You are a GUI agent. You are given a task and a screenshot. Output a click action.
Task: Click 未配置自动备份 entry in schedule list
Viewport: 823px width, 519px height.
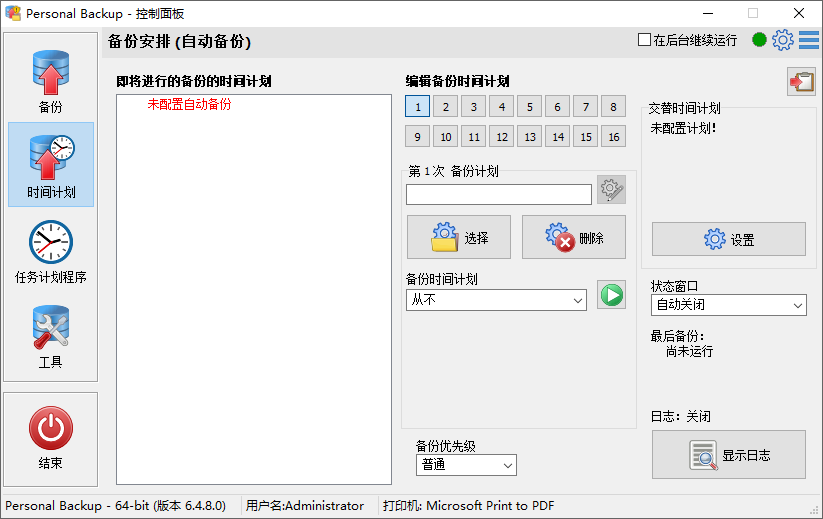click(x=189, y=104)
